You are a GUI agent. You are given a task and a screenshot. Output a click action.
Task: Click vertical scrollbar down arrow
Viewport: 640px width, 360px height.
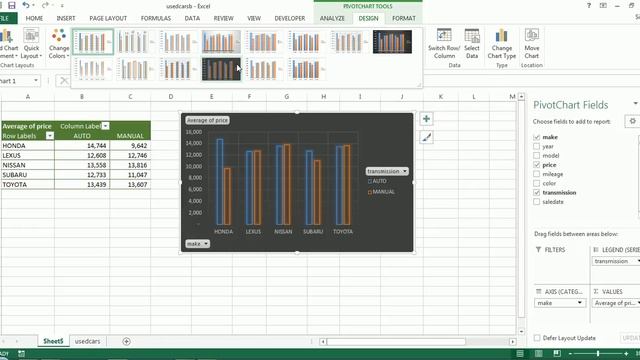click(x=521, y=331)
